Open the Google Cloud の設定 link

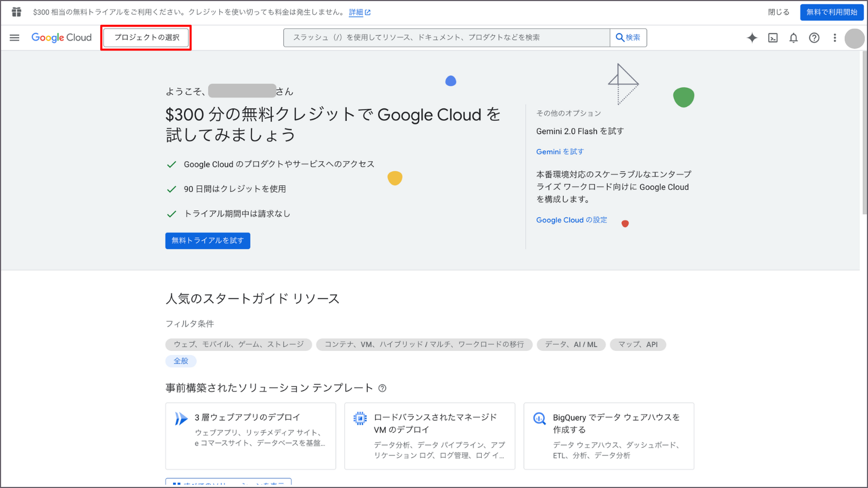[x=572, y=220]
